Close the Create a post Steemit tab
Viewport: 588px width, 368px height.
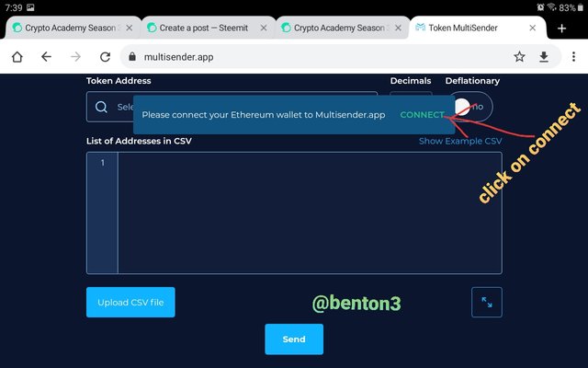coord(264,28)
